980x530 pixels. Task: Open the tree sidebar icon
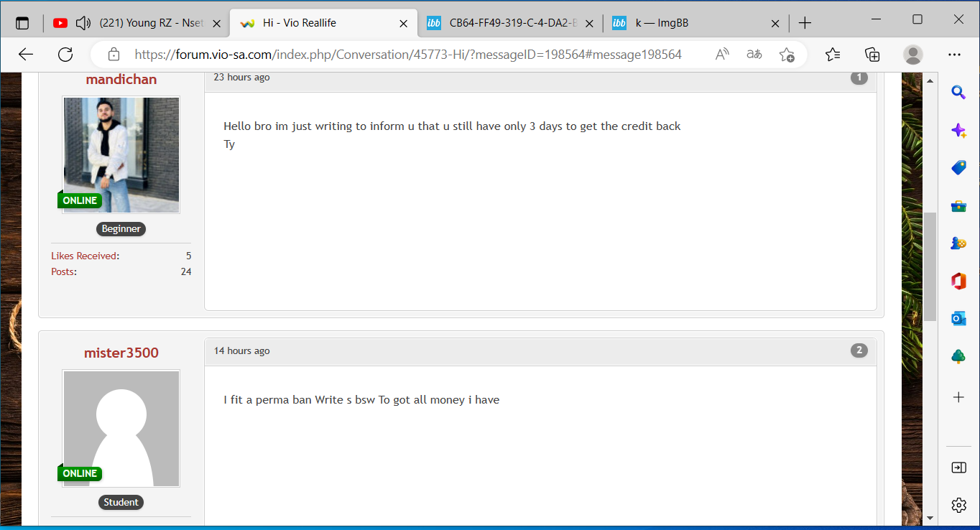[958, 357]
